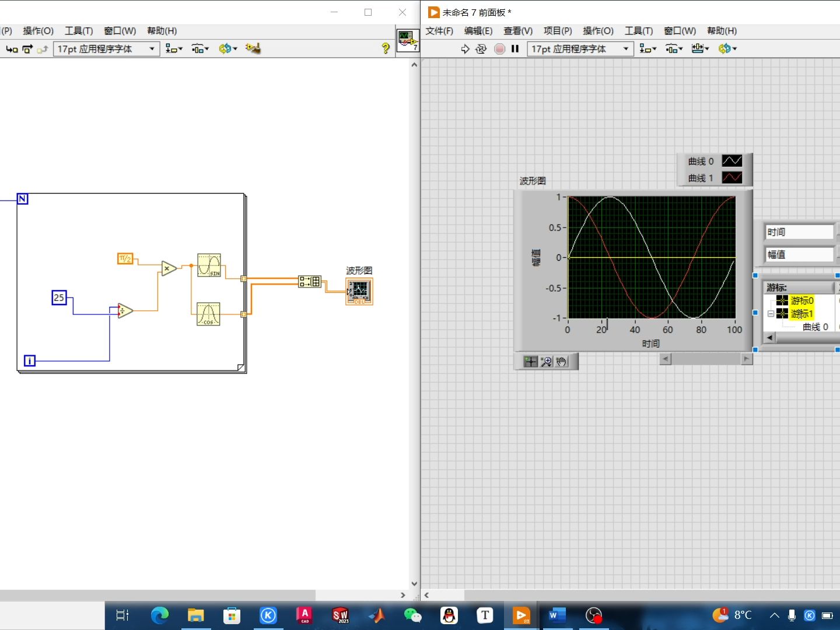Click the Context Help question mark icon

click(386, 48)
